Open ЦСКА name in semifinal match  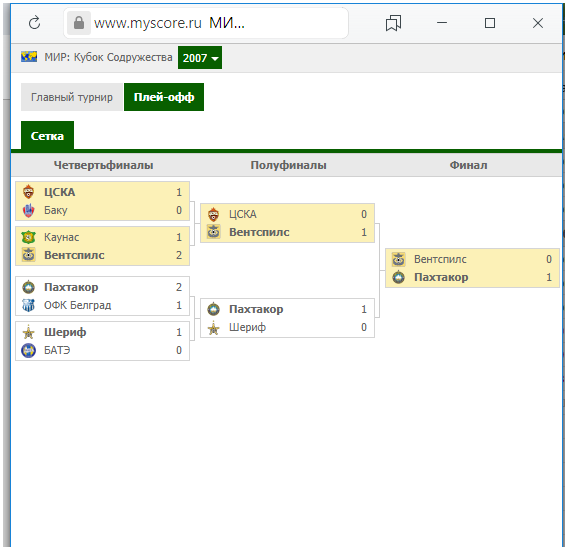tap(243, 214)
